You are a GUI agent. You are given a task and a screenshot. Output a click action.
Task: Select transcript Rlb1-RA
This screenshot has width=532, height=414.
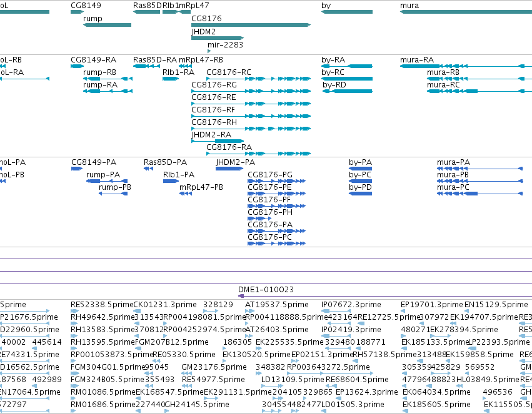pos(178,72)
